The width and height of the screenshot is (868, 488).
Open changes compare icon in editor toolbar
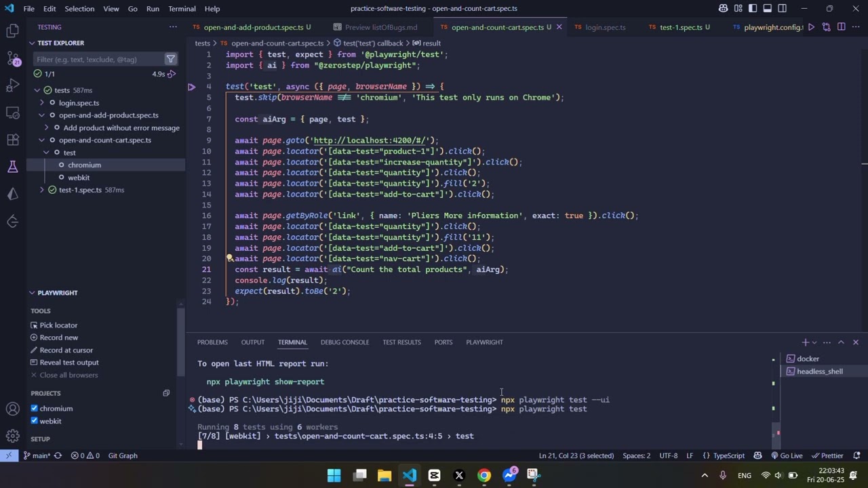pyautogui.click(x=826, y=27)
